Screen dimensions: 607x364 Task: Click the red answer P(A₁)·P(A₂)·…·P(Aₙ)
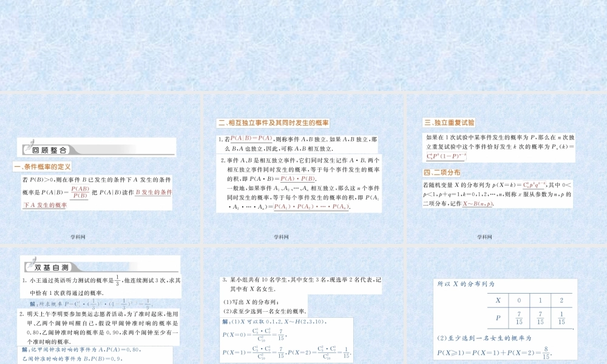tap(311, 206)
